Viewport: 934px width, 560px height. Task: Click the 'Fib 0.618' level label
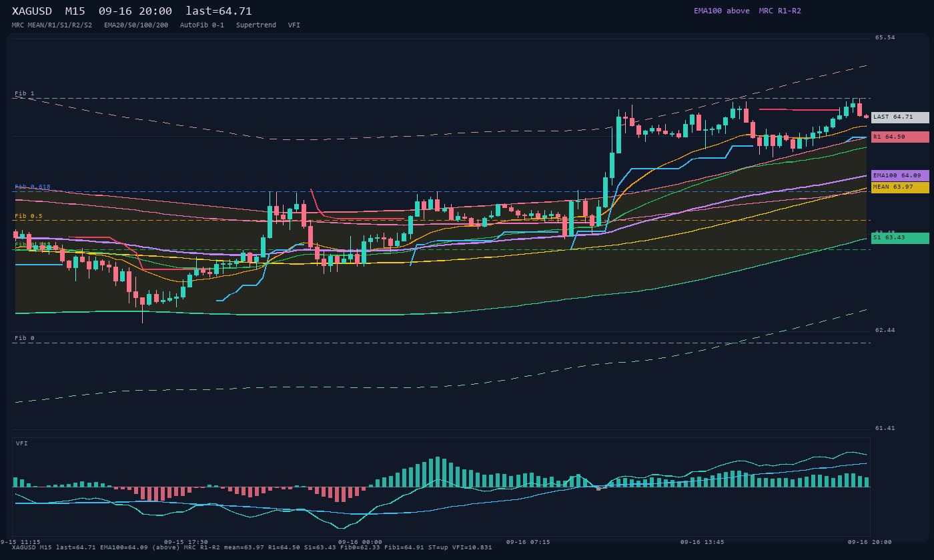(x=33, y=187)
